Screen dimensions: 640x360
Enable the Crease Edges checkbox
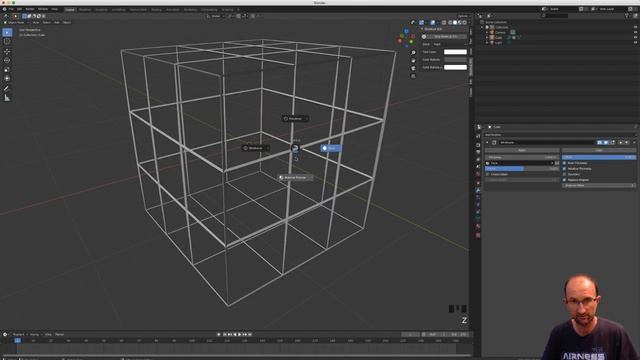tap(487, 174)
